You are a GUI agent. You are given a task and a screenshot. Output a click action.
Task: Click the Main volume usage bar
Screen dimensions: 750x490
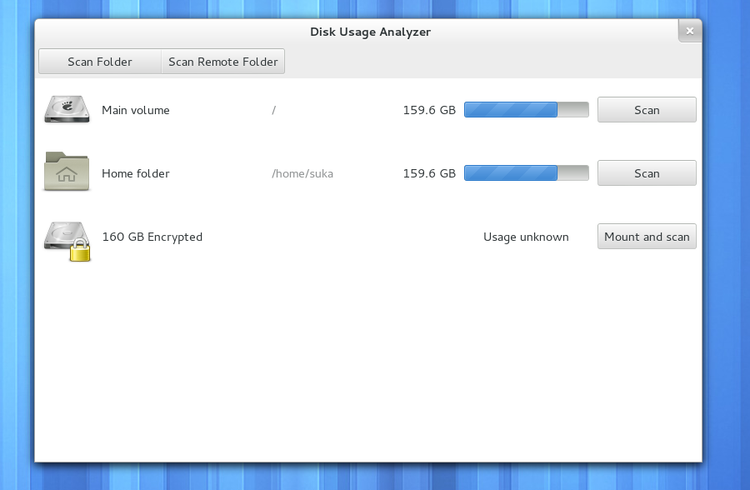(x=526, y=110)
